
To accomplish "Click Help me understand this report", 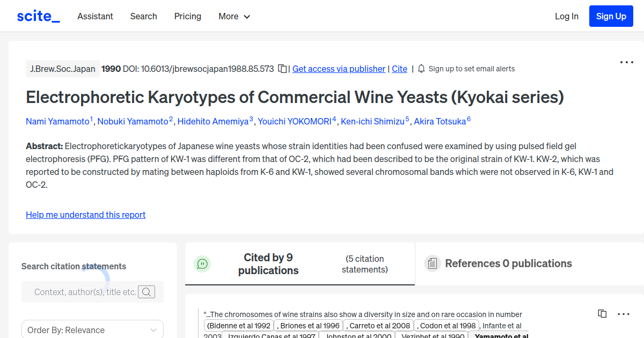I will (x=85, y=215).
